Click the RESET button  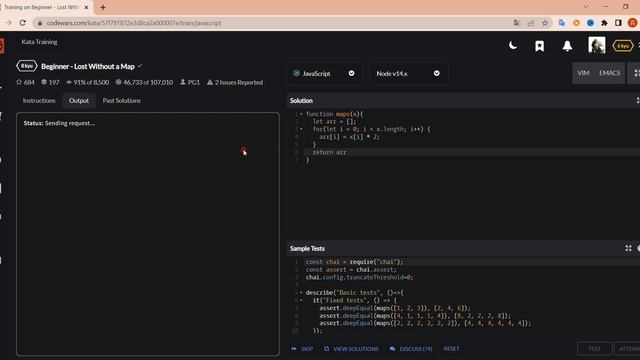pyautogui.click(x=451, y=349)
